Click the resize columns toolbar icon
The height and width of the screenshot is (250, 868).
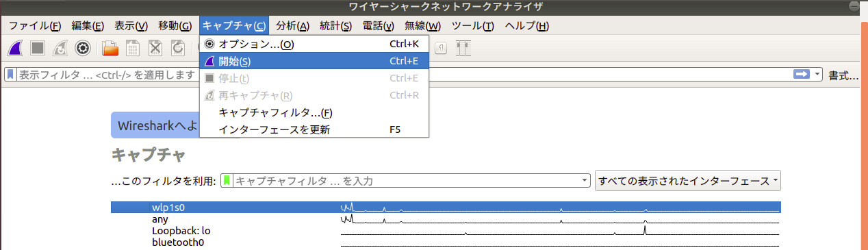click(x=464, y=48)
